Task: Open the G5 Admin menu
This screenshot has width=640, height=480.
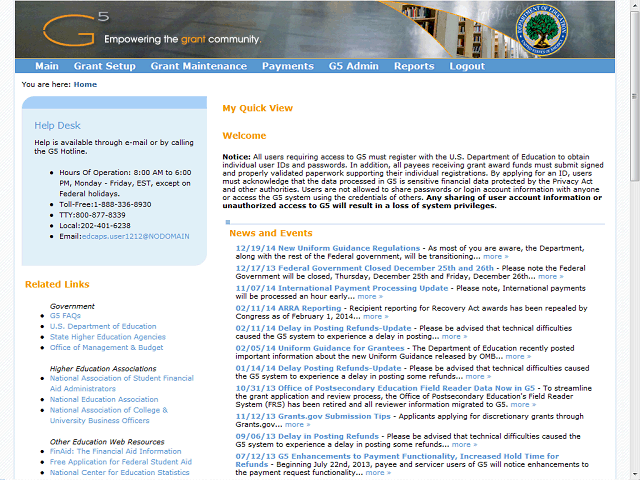Action: 353,66
